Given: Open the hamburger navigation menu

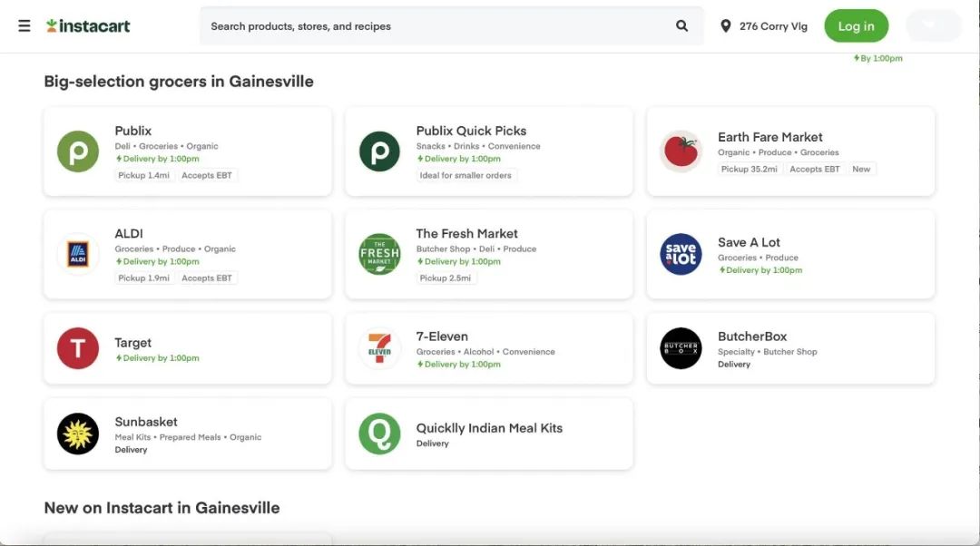Looking at the screenshot, I should (x=24, y=25).
